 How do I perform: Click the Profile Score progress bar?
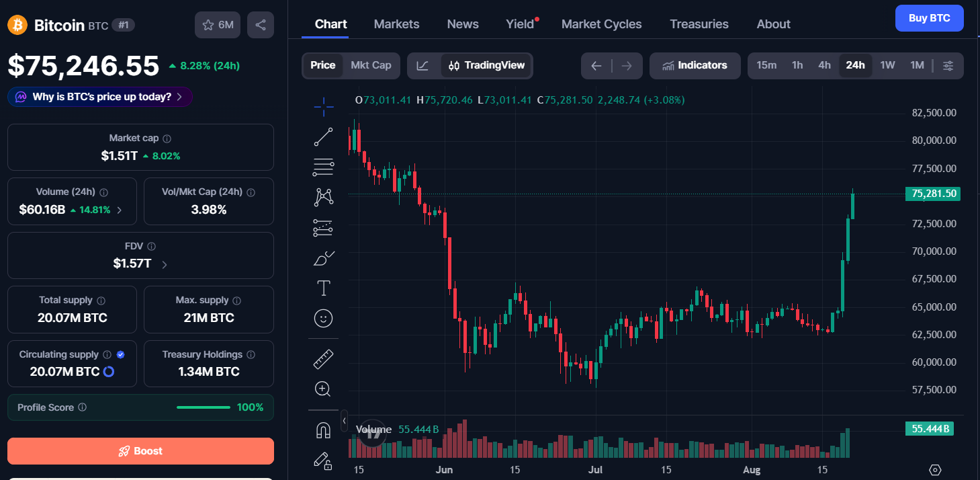tap(203, 407)
